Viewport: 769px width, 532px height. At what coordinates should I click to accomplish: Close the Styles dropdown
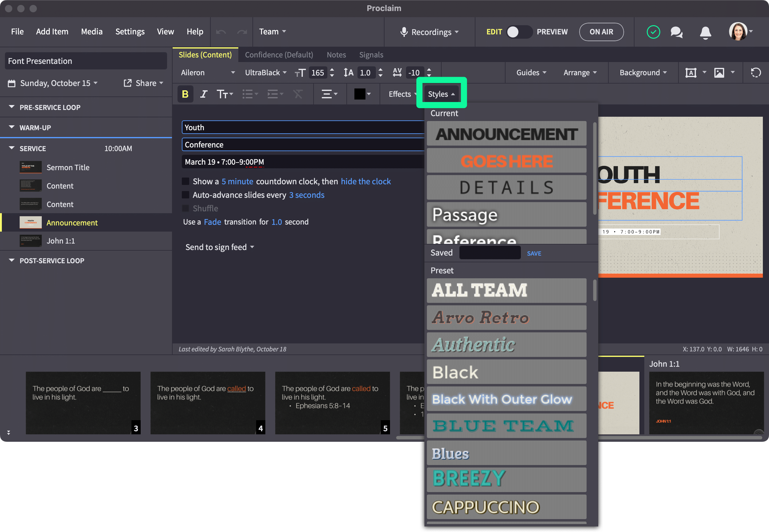(x=441, y=94)
